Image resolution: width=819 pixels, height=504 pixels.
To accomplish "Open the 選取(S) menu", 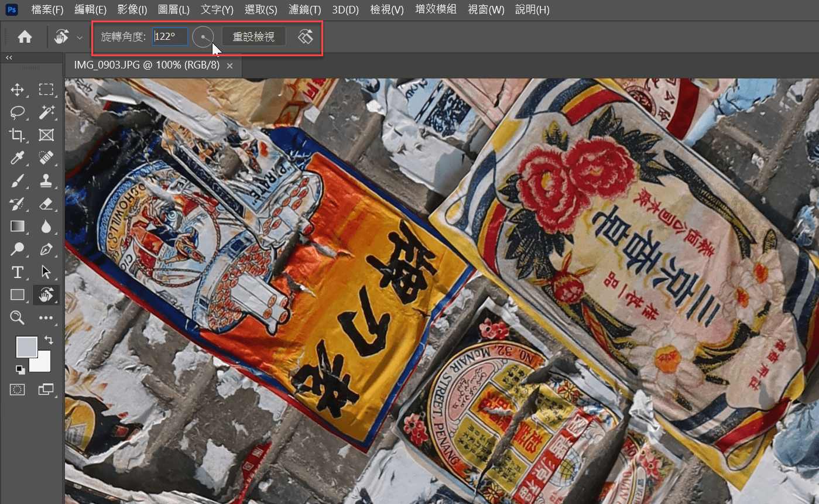I will pyautogui.click(x=260, y=9).
